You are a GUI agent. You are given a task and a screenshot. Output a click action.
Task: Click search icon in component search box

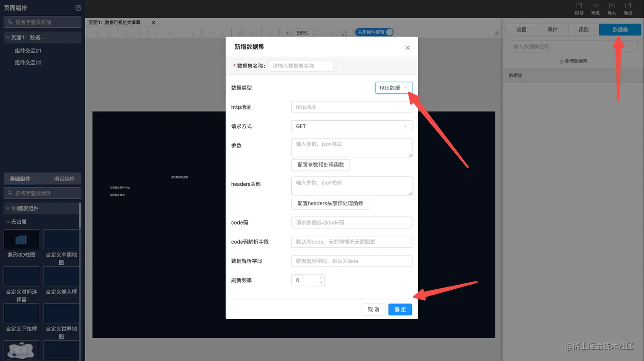10,193
